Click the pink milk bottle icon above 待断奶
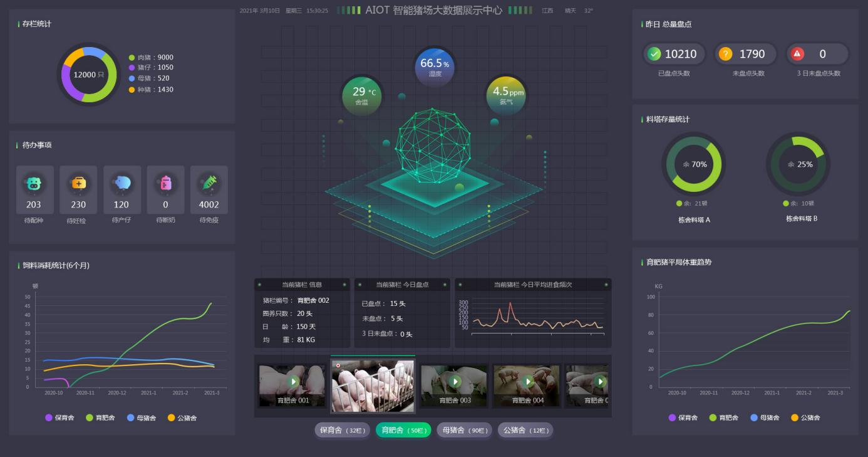Image resolution: width=868 pixels, height=457 pixels. pyautogui.click(x=166, y=183)
